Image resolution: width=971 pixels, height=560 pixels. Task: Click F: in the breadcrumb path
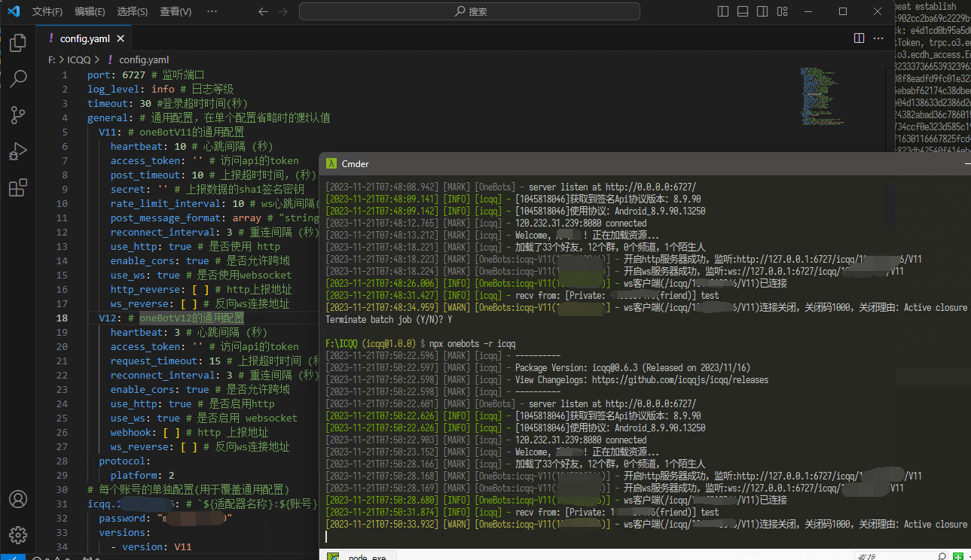coord(53,59)
